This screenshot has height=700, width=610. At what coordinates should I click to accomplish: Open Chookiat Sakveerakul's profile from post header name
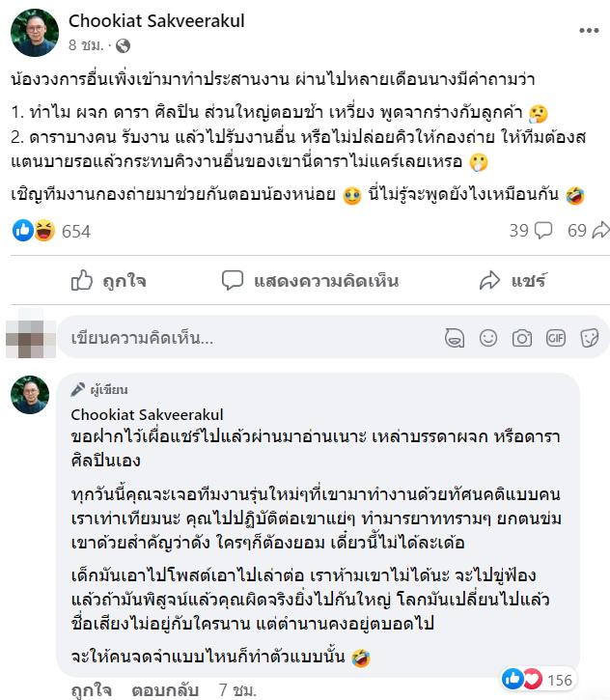point(157,20)
